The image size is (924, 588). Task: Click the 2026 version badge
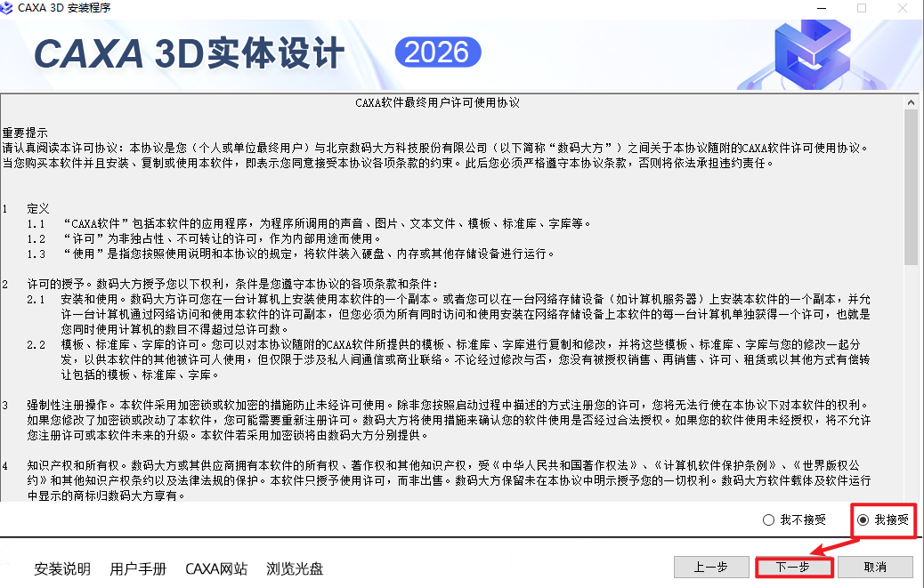437,52
